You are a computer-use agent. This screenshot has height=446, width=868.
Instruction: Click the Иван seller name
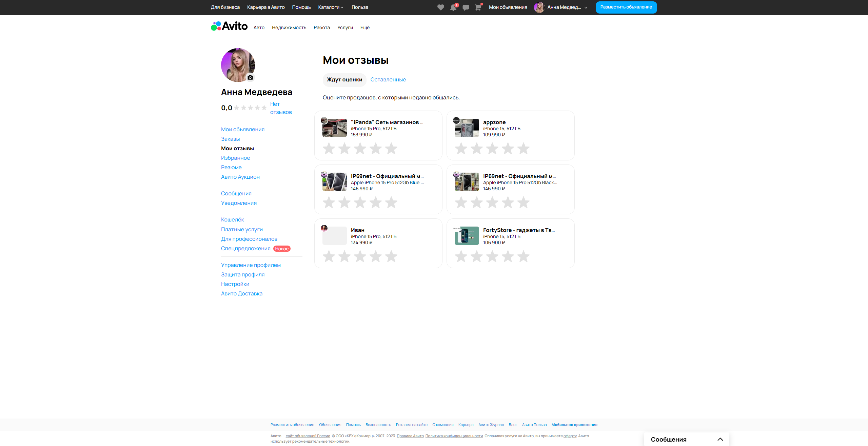tap(358, 230)
